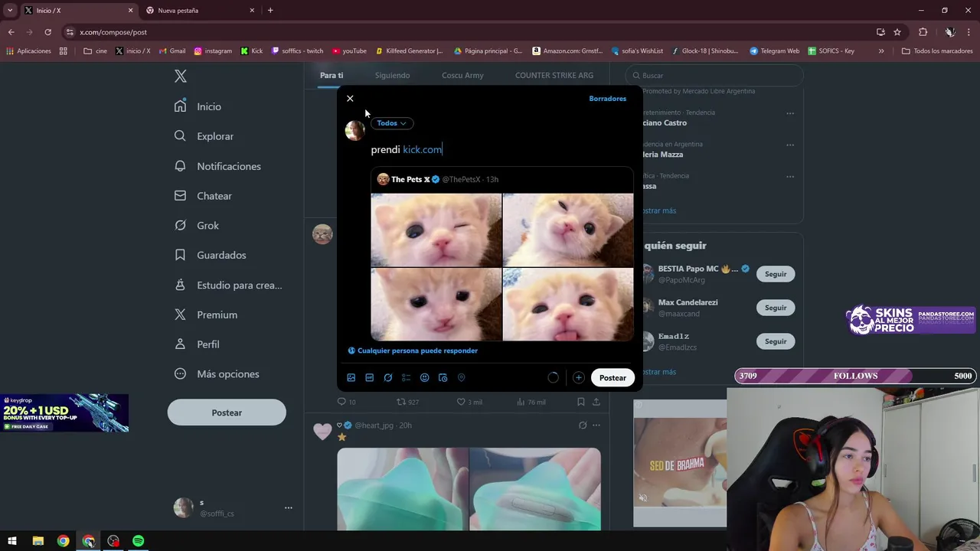Open Perfil in sidebar
This screenshot has width=980, height=551.
click(197, 344)
